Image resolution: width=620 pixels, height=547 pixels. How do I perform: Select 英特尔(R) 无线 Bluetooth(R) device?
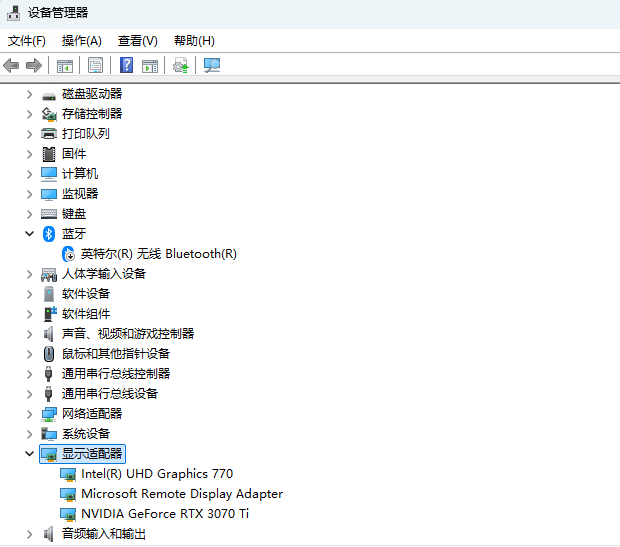[x=158, y=253]
